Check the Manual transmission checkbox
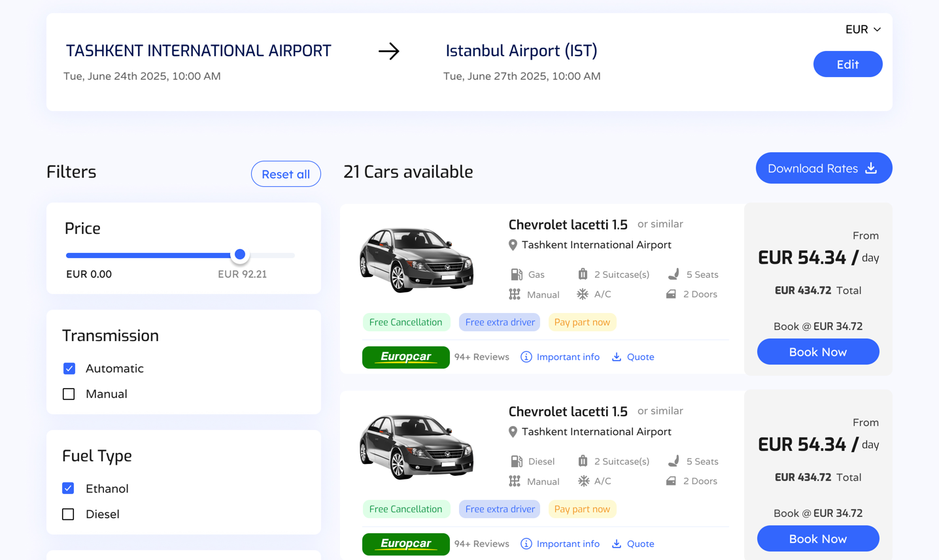Image resolution: width=939 pixels, height=560 pixels. (69, 394)
